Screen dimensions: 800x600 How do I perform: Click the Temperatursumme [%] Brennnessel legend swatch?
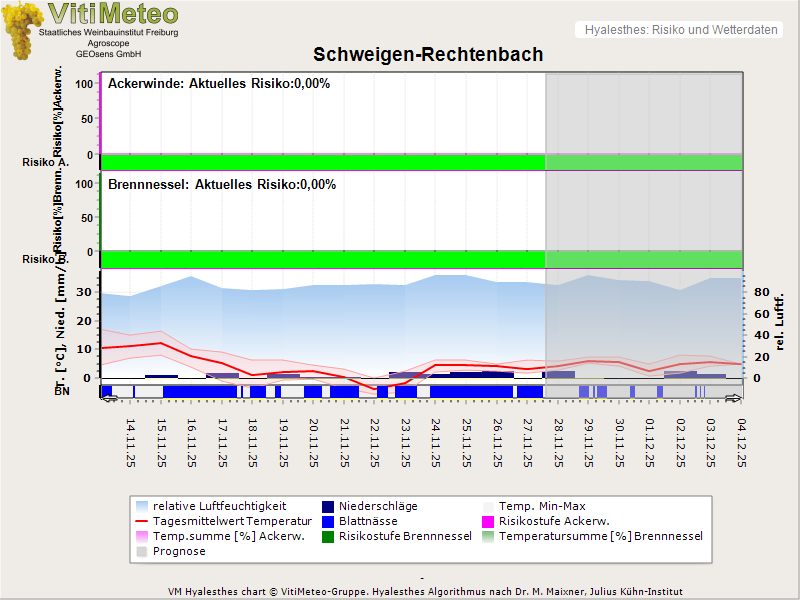(x=488, y=536)
